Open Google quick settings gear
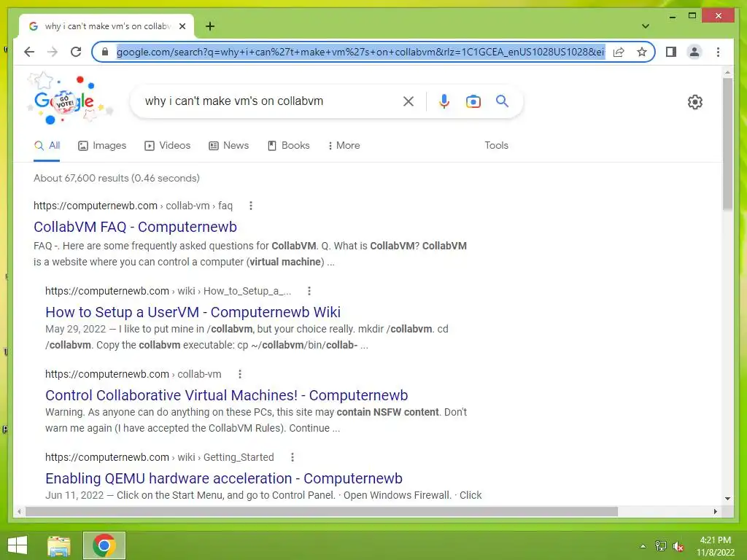Viewport: 747px width, 560px height. [x=695, y=102]
